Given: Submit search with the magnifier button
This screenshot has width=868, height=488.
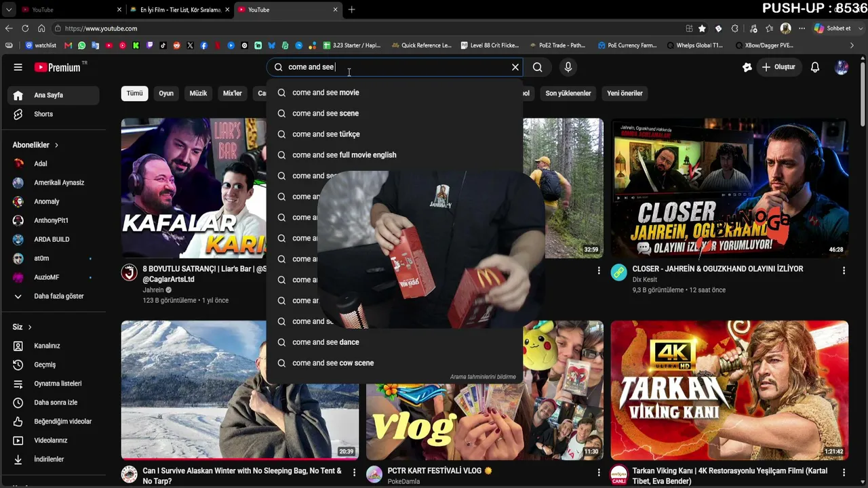Looking at the screenshot, I should point(537,67).
